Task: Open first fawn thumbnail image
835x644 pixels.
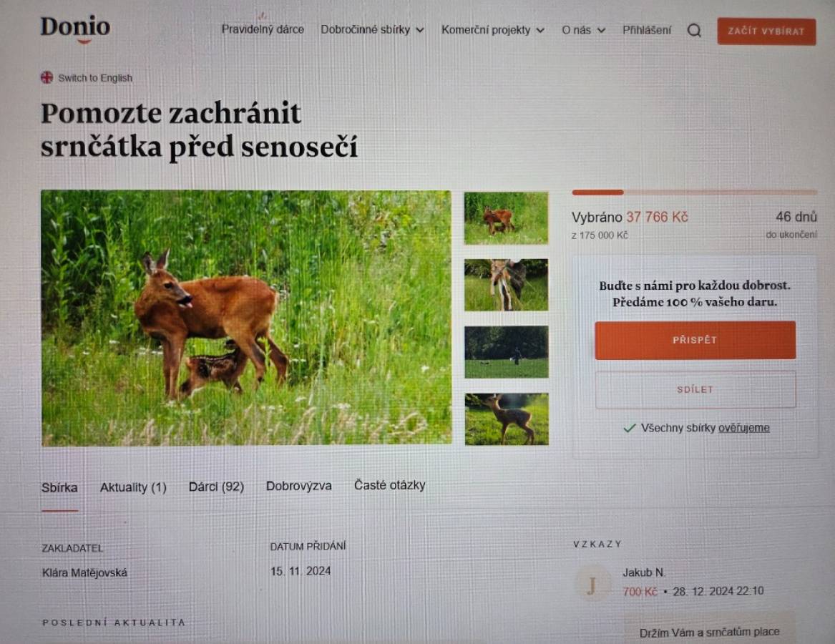Action: pyautogui.click(x=506, y=218)
